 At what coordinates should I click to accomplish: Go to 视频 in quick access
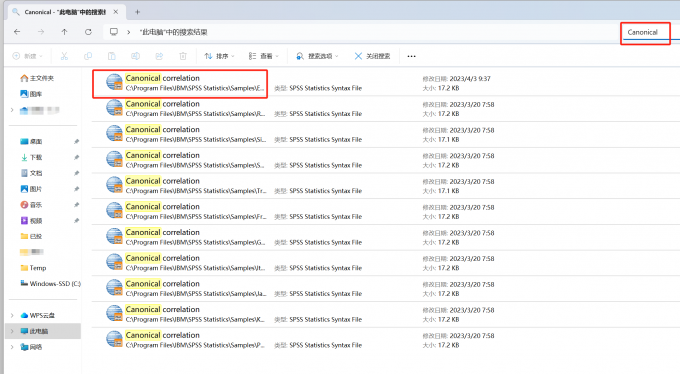click(31, 220)
